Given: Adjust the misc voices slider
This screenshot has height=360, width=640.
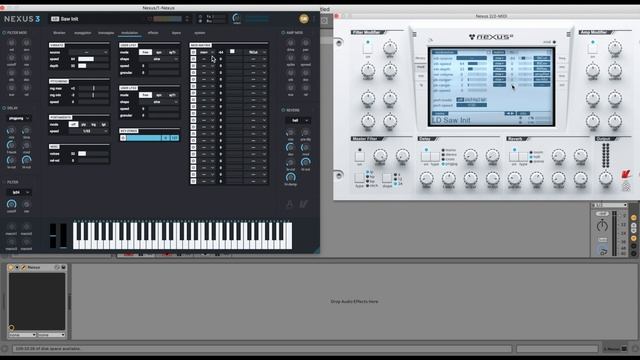Looking at the screenshot, I should [93, 153].
